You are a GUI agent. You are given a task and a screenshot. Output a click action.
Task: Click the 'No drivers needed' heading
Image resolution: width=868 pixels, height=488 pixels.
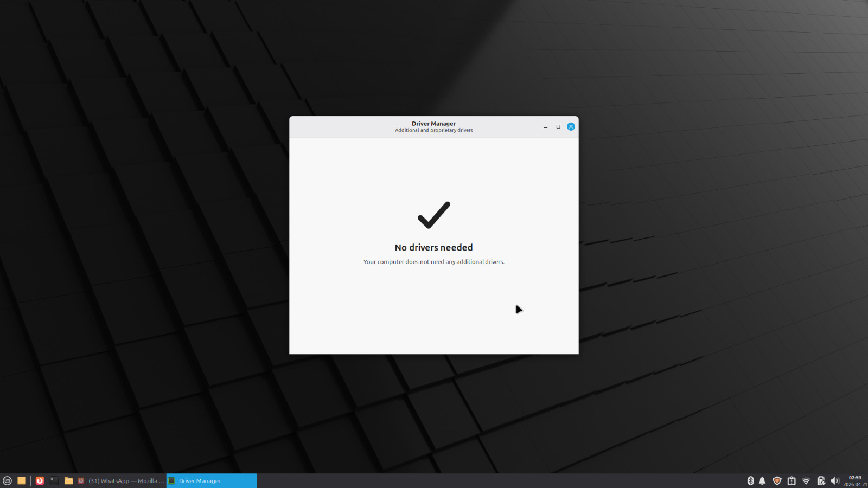pyautogui.click(x=433, y=248)
